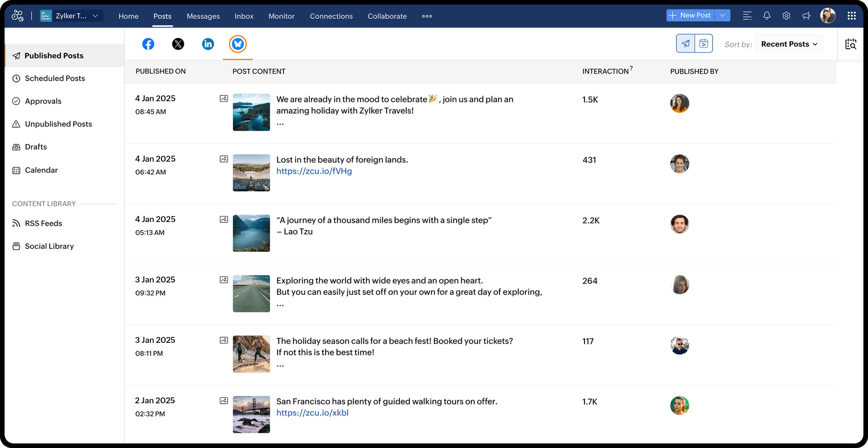Switch to reels view
Viewport: 868px width, 448px height.
tap(704, 43)
